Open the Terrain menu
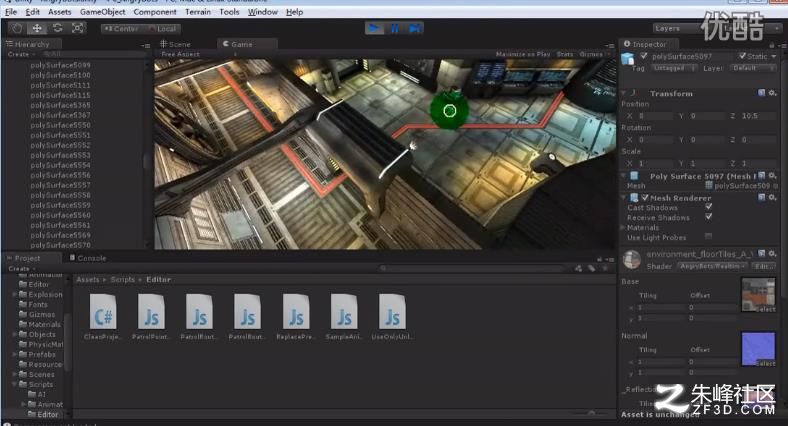This screenshot has height=426, width=788. click(x=198, y=12)
